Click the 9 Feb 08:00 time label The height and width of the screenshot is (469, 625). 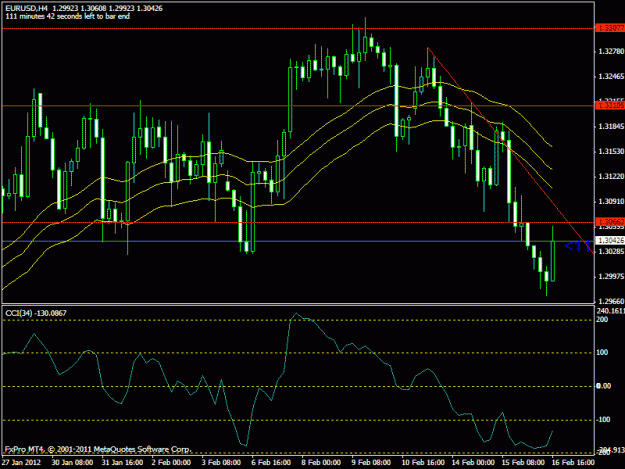click(x=371, y=462)
